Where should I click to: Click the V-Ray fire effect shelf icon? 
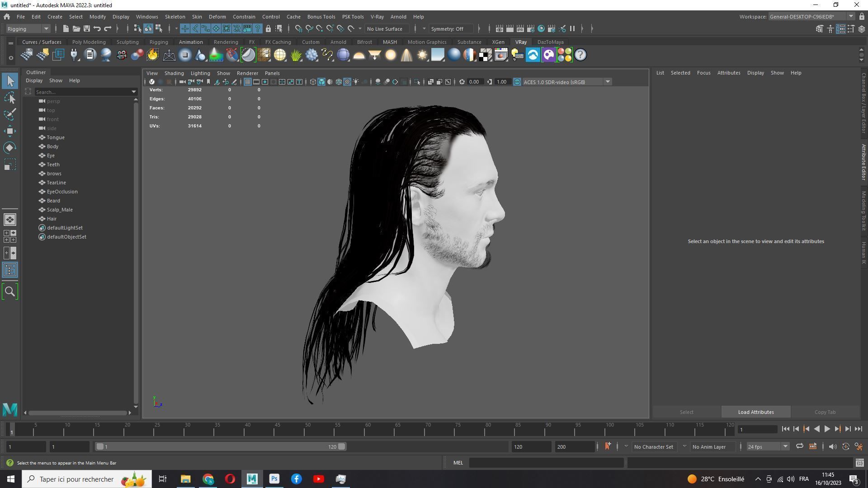click(x=153, y=55)
